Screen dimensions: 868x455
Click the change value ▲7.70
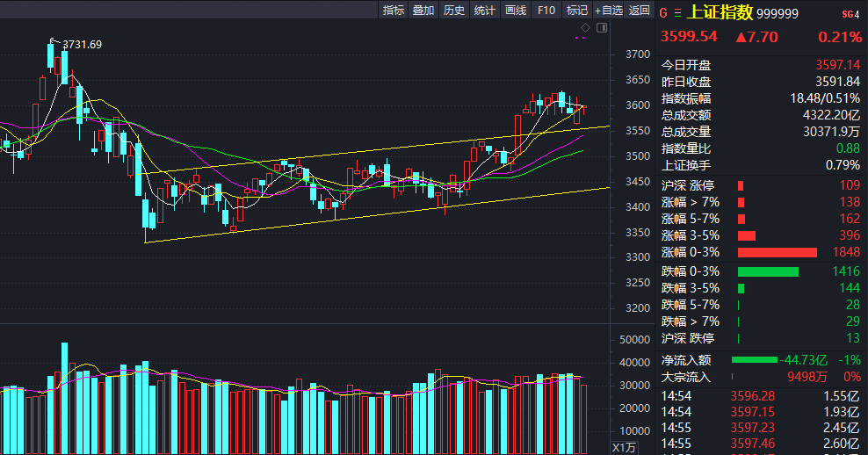(756, 37)
